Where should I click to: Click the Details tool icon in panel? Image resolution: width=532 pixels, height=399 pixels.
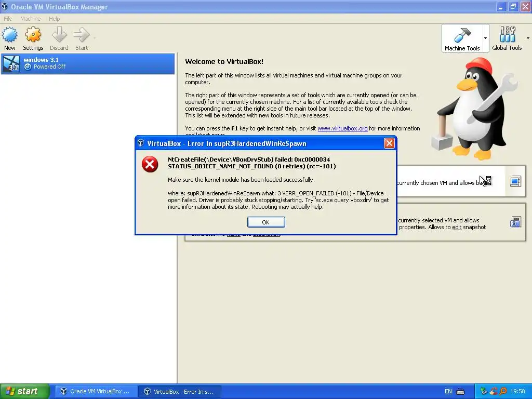point(515,181)
